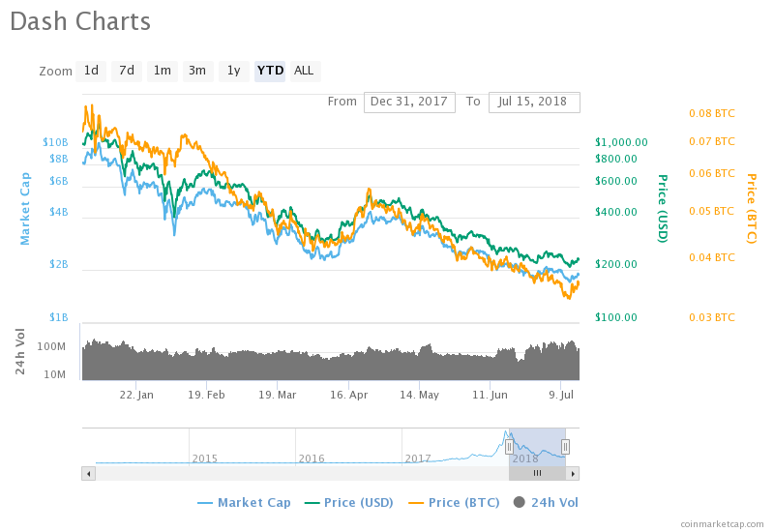Viewport: 774px width, 532px height.
Task: Click the 0.04 BTC axis label
Action: pyautogui.click(x=712, y=257)
